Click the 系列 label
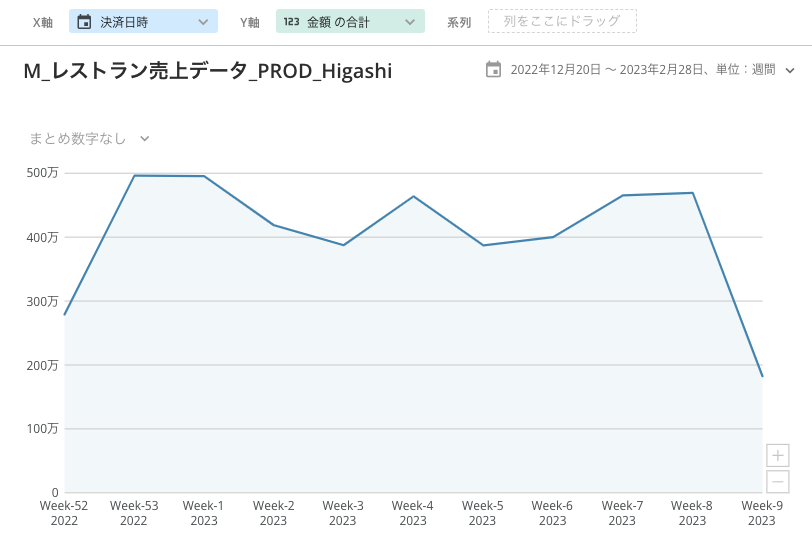Image resolution: width=812 pixels, height=547 pixels. point(459,22)
